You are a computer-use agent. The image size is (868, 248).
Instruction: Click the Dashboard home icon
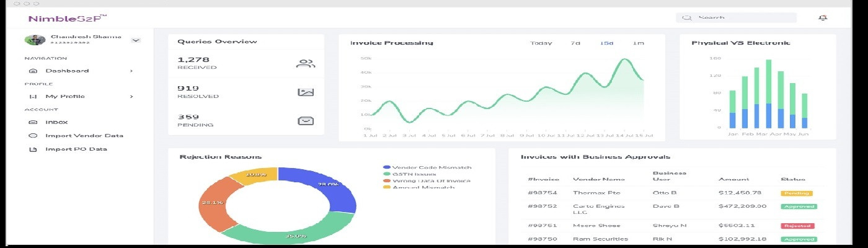click(x=33, y=71)
